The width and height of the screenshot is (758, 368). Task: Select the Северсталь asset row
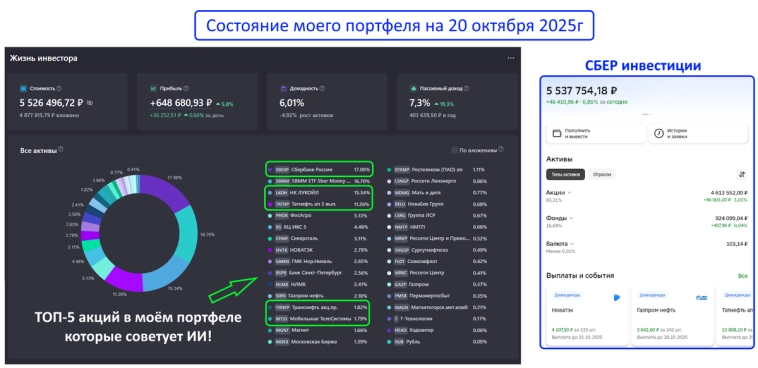pos(318,238)
